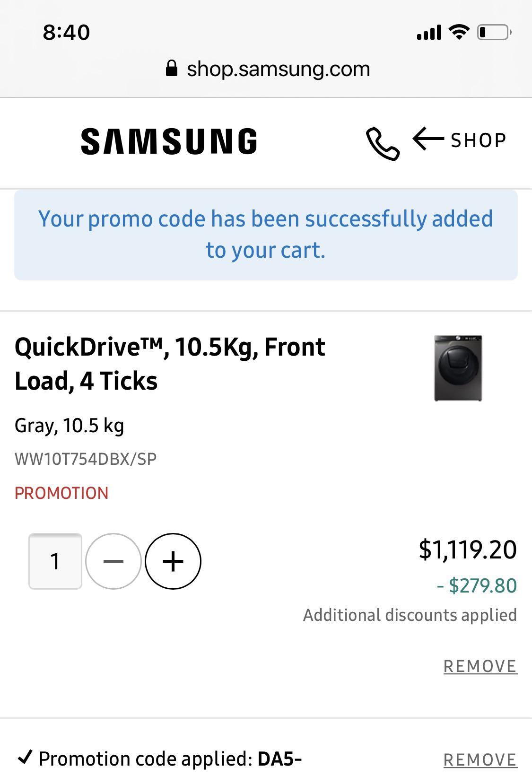Tap the promo code success banner
The image size is (532, 776).
click(x=266, y=234)
